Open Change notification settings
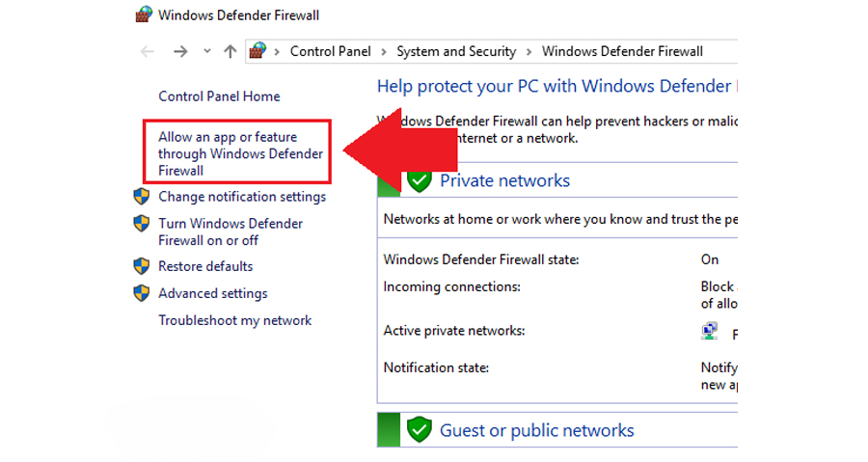Viewport: 868px width, 462px height. coord(242,197)
